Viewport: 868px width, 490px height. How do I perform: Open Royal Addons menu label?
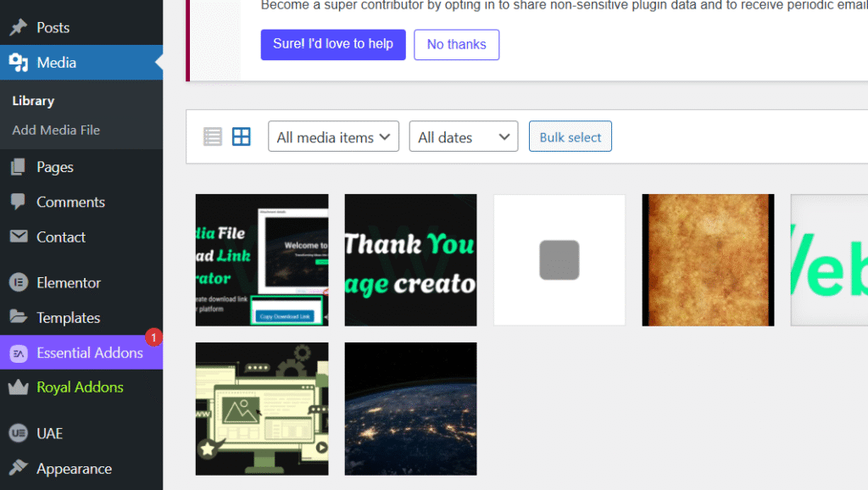(x=80, y=387)
